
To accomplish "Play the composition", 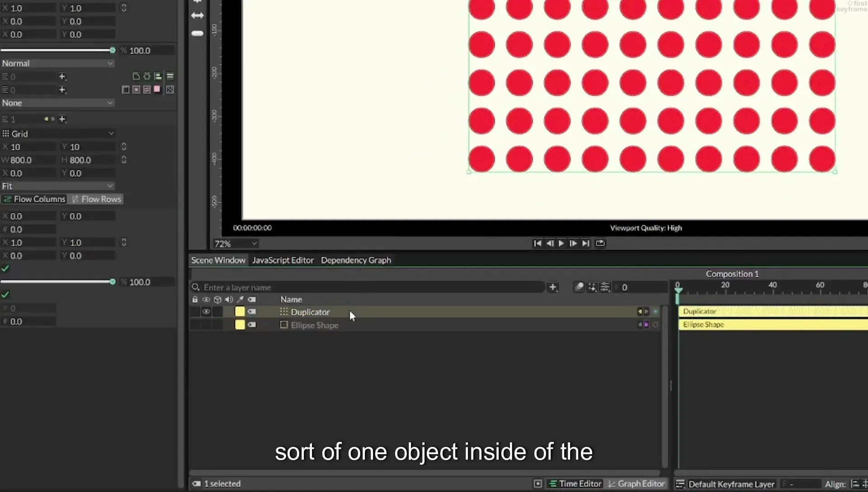I will tap(561, 243).
